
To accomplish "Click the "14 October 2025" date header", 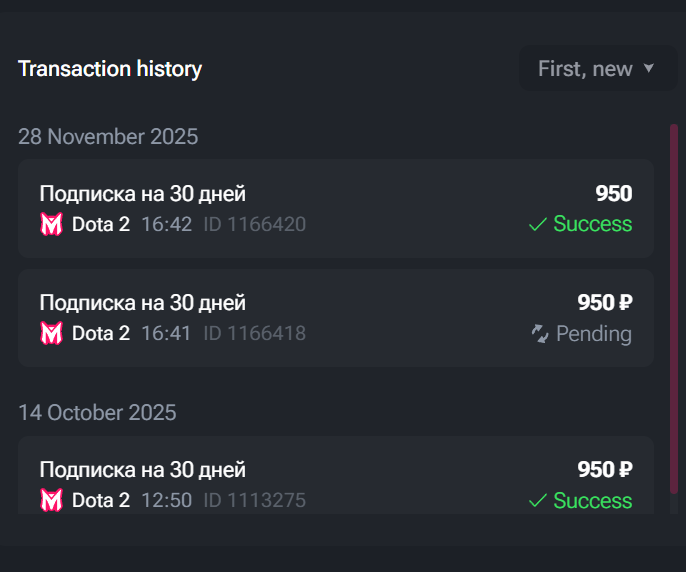I will click(97, 412).
